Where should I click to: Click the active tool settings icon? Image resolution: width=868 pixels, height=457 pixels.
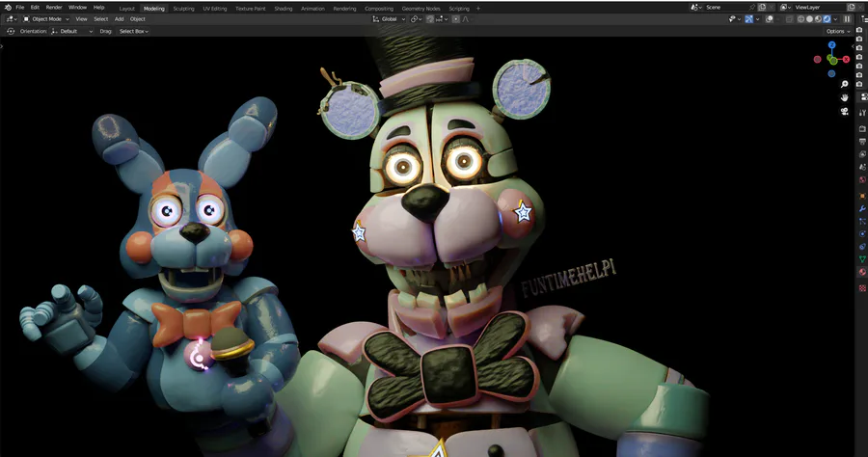point(11,31)
